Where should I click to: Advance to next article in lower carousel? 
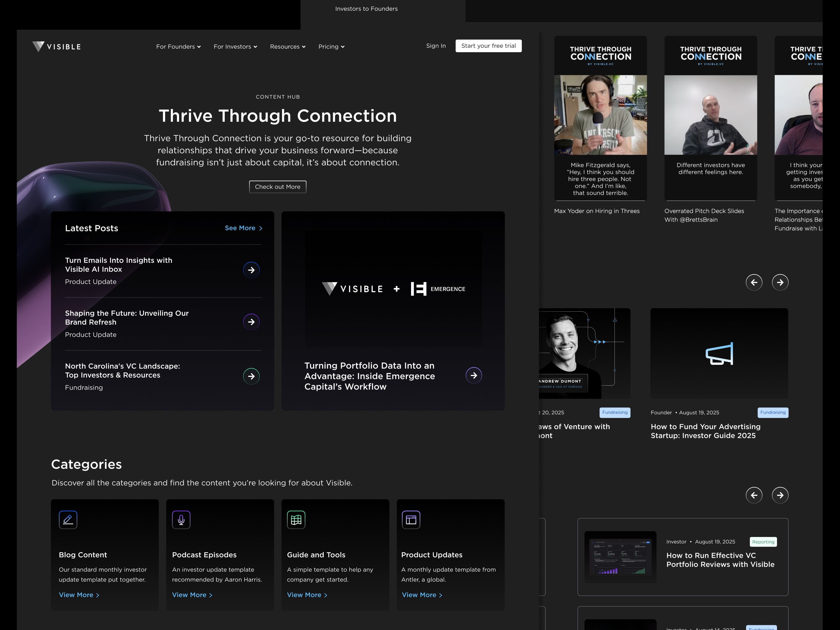(780, 495)
